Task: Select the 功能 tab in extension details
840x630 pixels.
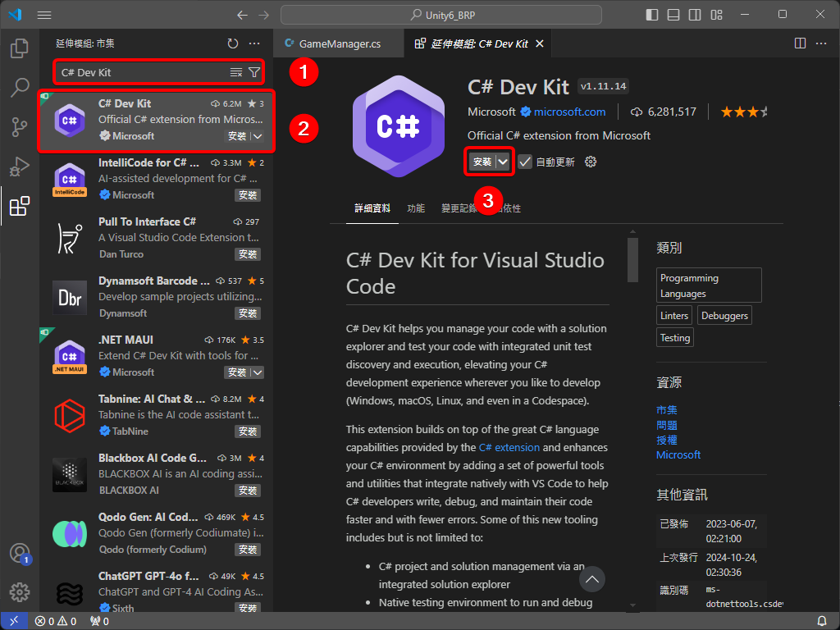Action: click(x=416, y=208)
